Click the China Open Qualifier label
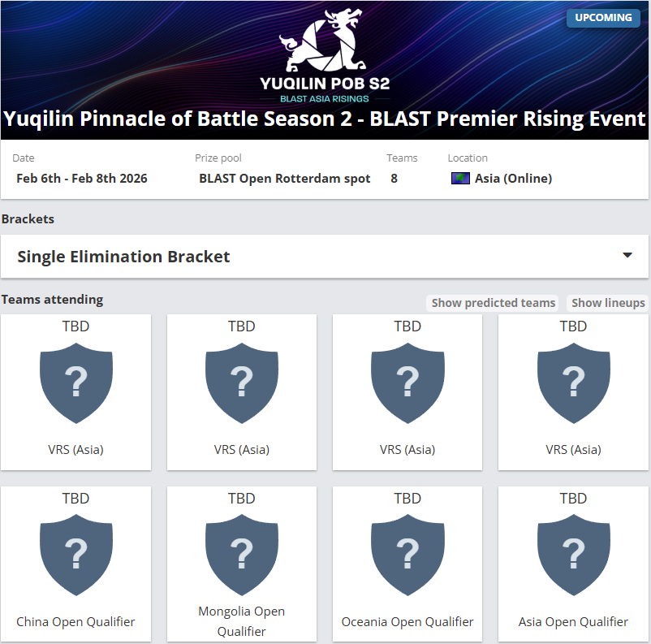Screen dimensions: 651x644 75,622
